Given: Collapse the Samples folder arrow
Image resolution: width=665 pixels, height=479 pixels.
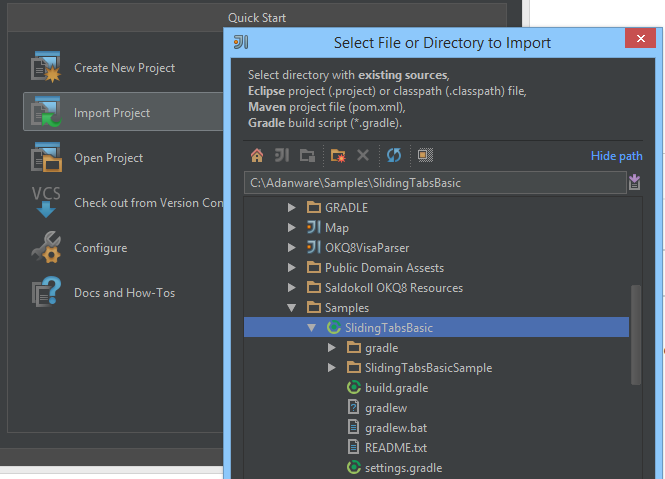Looking at the screenshot, I should point(292,308).
